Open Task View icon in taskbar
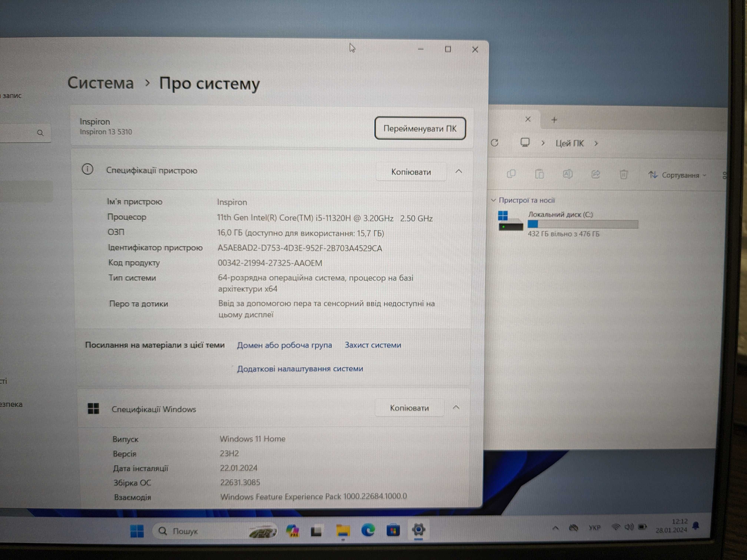 (316, 531)
